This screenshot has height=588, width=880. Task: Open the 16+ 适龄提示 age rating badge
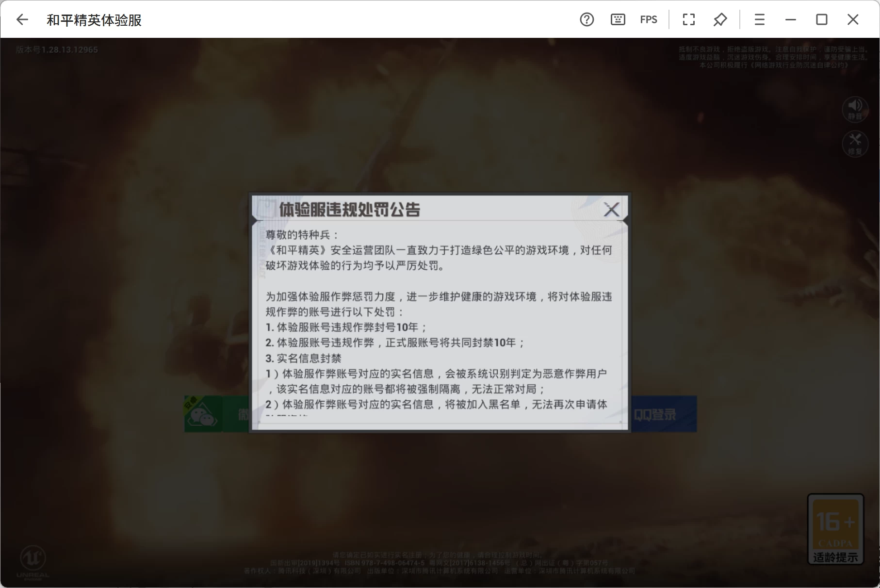(x=835, y=529)
